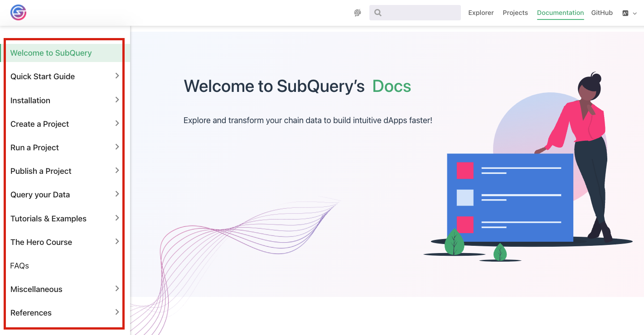The width and height of the screenshot is (644, 335).
Task: Open the FAQs page
Action: (19, 265)
